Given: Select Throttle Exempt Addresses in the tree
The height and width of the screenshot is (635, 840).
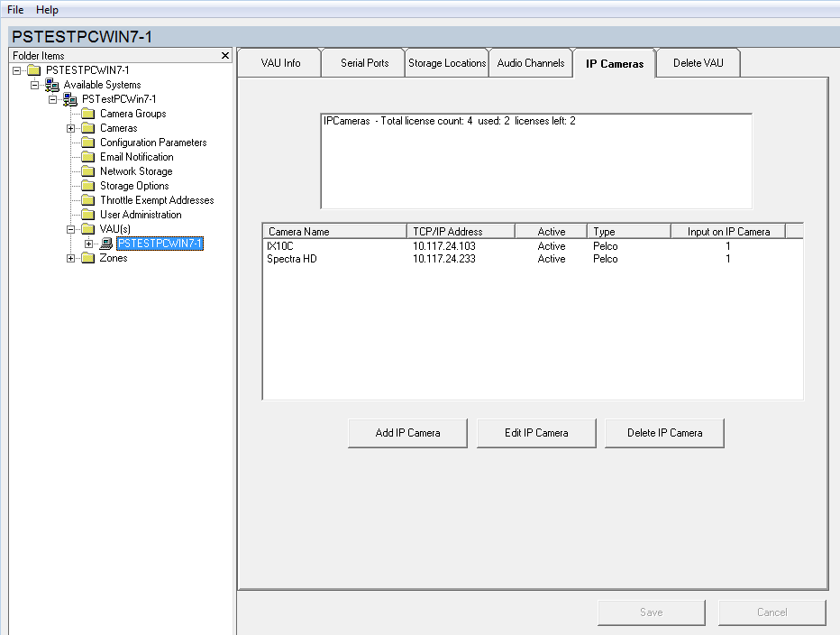Looking at the screenshot, I should pyautogui.click(x=157, y=200).
